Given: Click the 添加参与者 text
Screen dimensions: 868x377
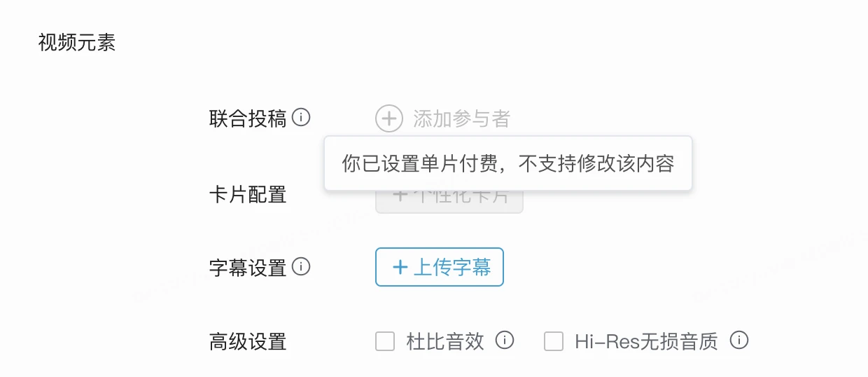Looking at the screenshot, I should [461, 119].
